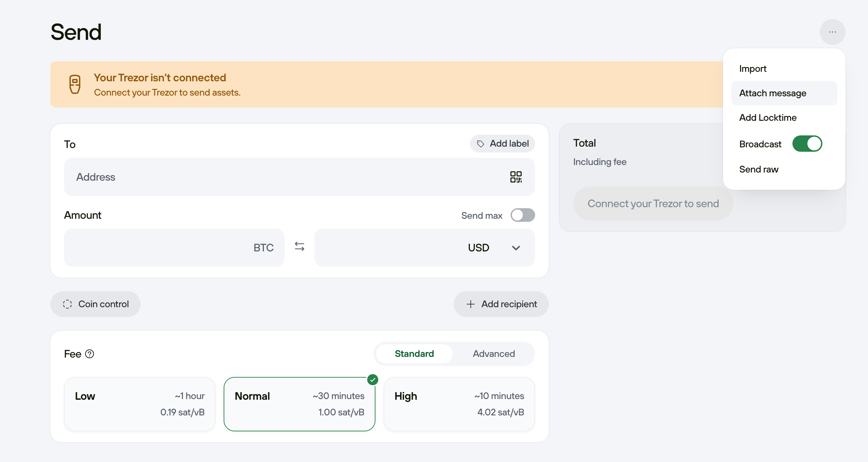Image resolution: width=868 pixels, height=462 pixels.
Task: Click the Fee help question mark icon
Action: coord(90,354)
